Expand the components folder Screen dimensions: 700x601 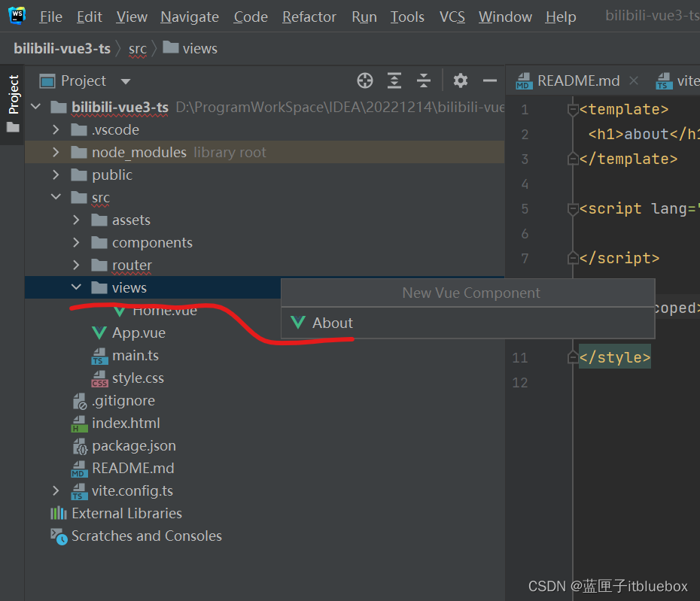(76, 242)
